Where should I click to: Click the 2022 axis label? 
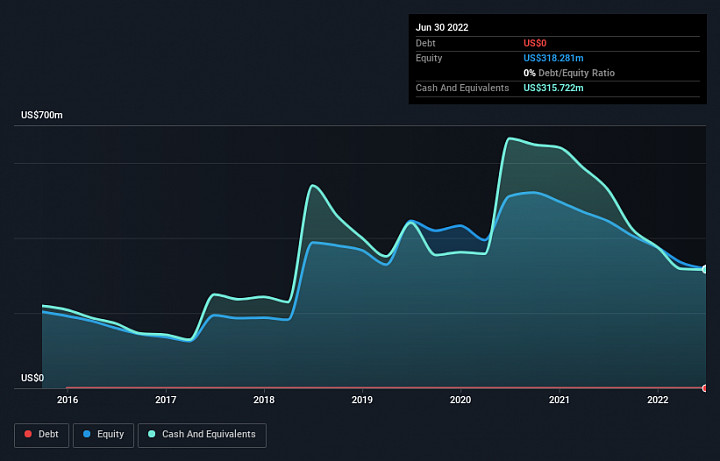658,400
